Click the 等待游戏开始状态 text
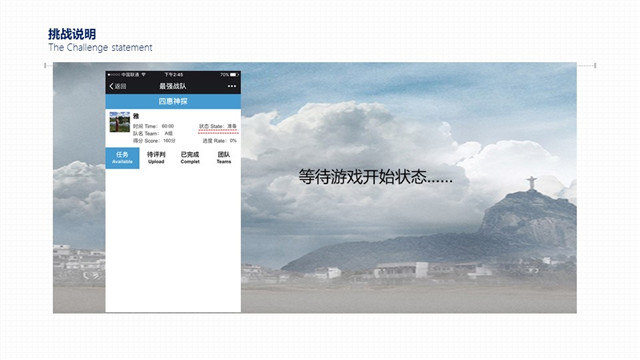 pyautogui.click(x=376, y=177)
